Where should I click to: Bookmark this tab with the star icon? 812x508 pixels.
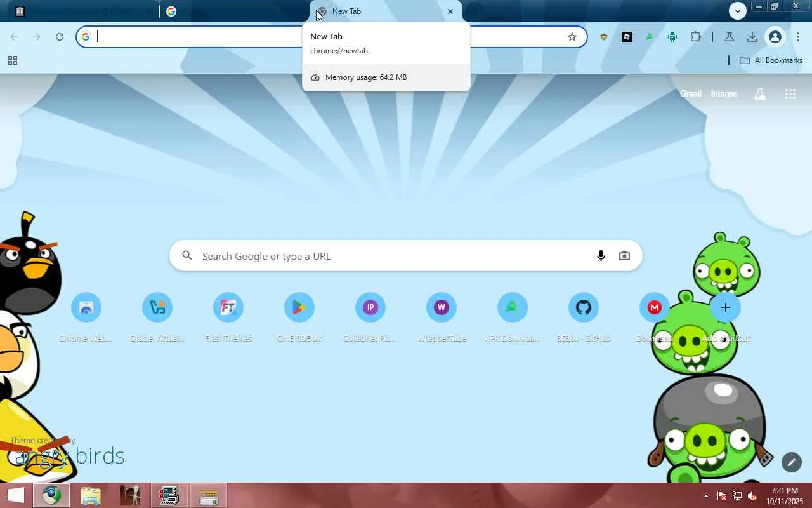[x=572, y=37]
